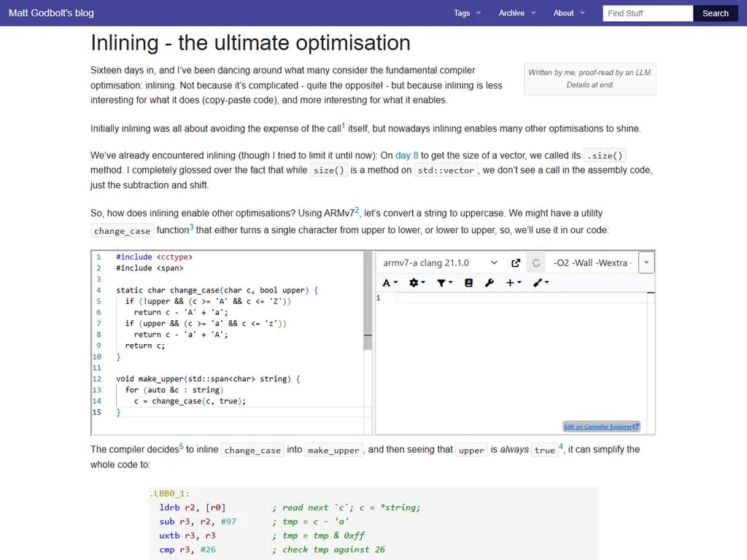Follow the 'day 8' link
This screenshot has height=560, width=747.
click(407, 155)
